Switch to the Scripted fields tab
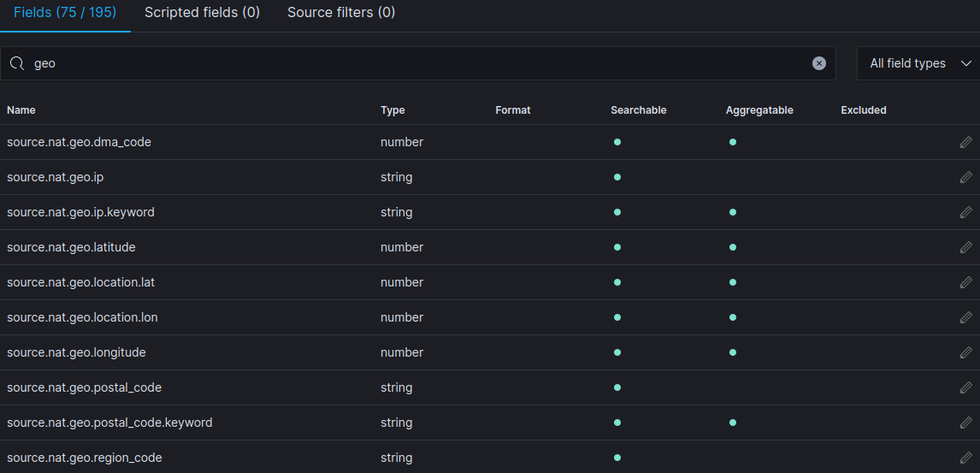980x473 pixels. pos(202,13)
